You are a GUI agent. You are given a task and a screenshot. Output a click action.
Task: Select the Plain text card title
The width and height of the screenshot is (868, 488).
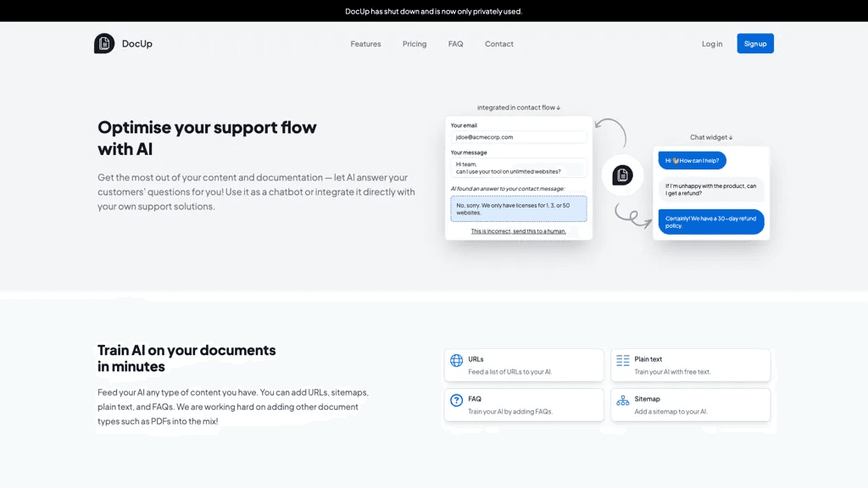point(648,359)
